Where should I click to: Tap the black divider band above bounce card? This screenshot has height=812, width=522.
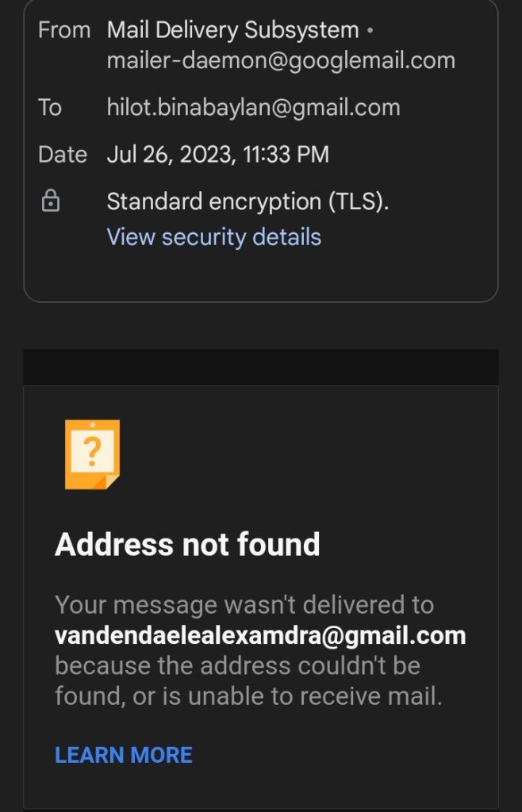pyautogui.click(x=261, y=367)
